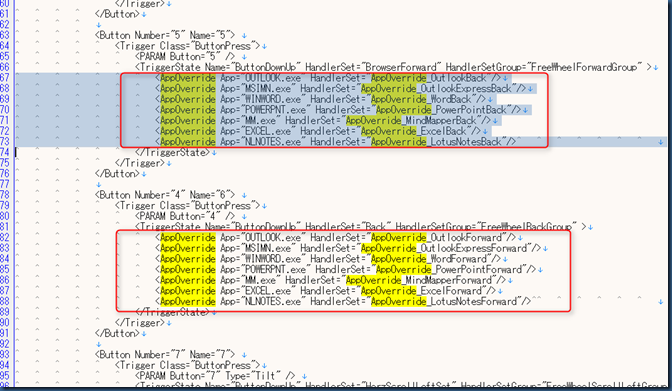
Task: Click line number 67 in the gutter
Action: (5, 78)
